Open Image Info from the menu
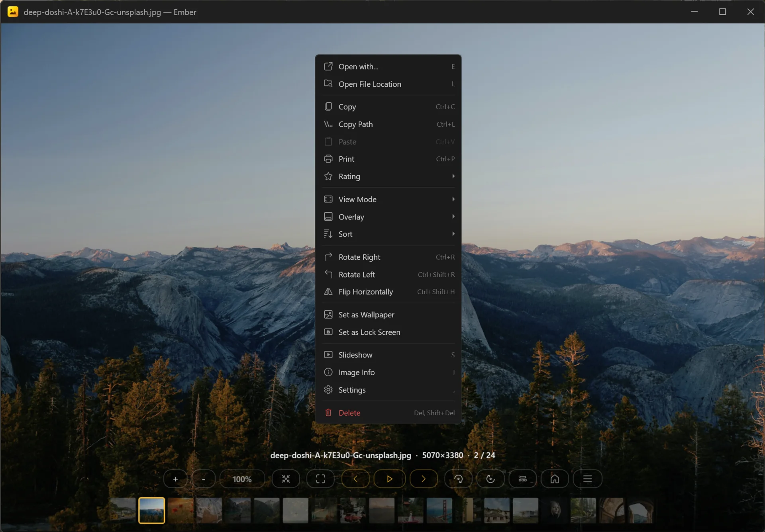 coord(388,372)
